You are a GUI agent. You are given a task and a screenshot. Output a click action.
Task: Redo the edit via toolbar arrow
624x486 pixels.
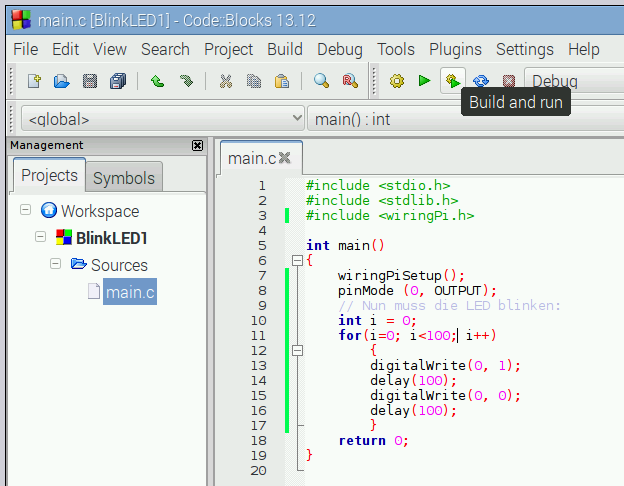[186, 81]
